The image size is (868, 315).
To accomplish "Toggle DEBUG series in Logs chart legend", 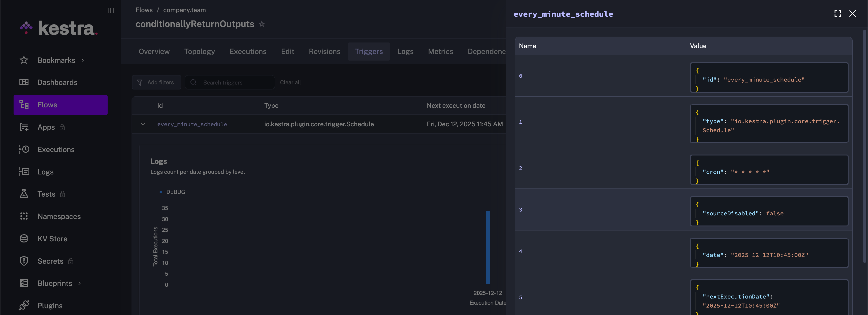I will 175,192.
